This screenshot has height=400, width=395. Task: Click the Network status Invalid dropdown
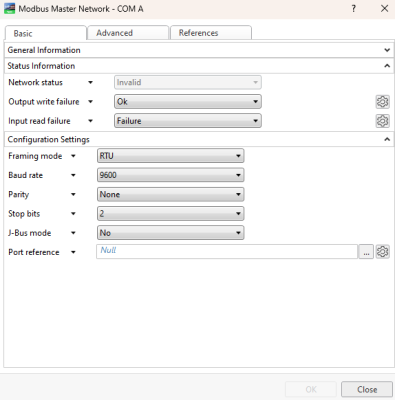coord(188,82)
